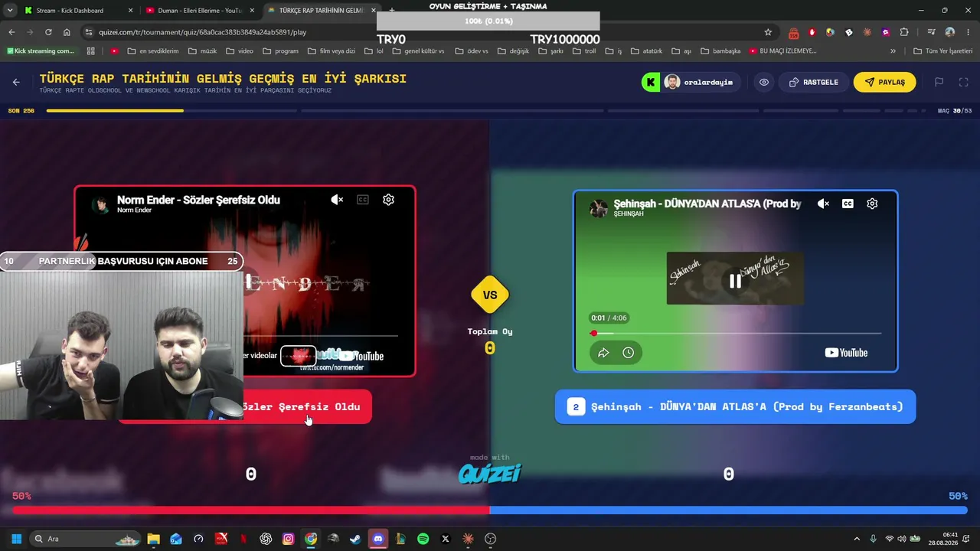Open the 'program' bookmark folder

pyautogui.click(x=280, y=51)
